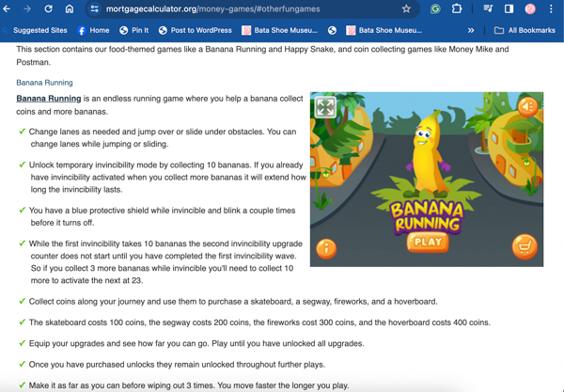Open the All Bookmarks folder
This screenshot has width=564, height=392.
point(525,31)
